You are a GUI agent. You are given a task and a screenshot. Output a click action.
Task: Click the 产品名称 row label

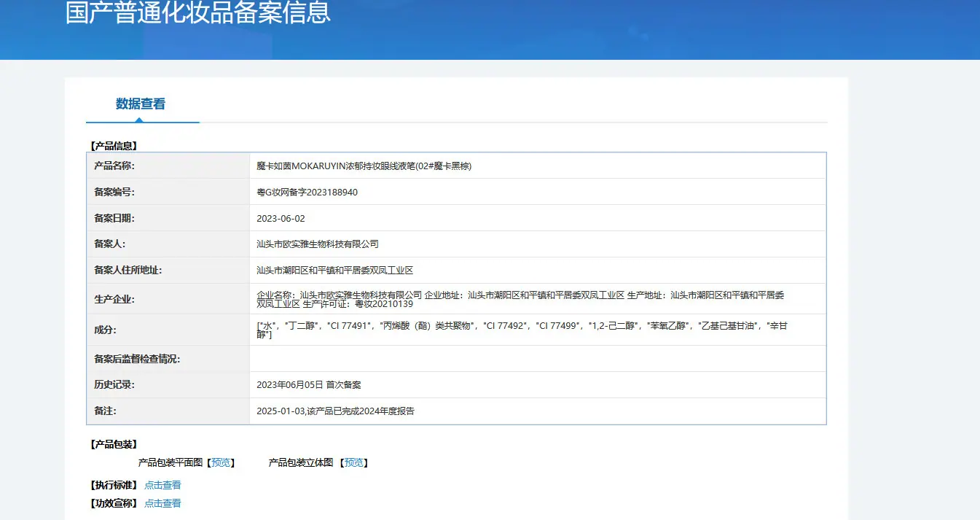click(x=114, y=166)
